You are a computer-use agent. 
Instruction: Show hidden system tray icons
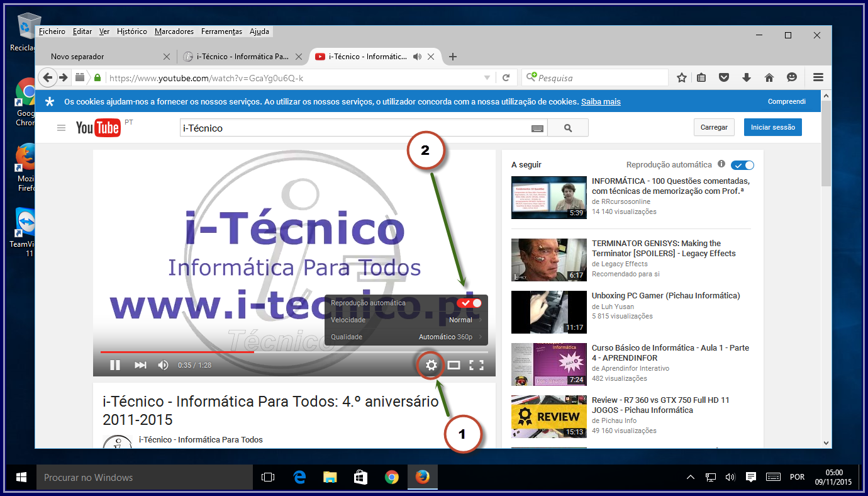[x=691, y=477]
